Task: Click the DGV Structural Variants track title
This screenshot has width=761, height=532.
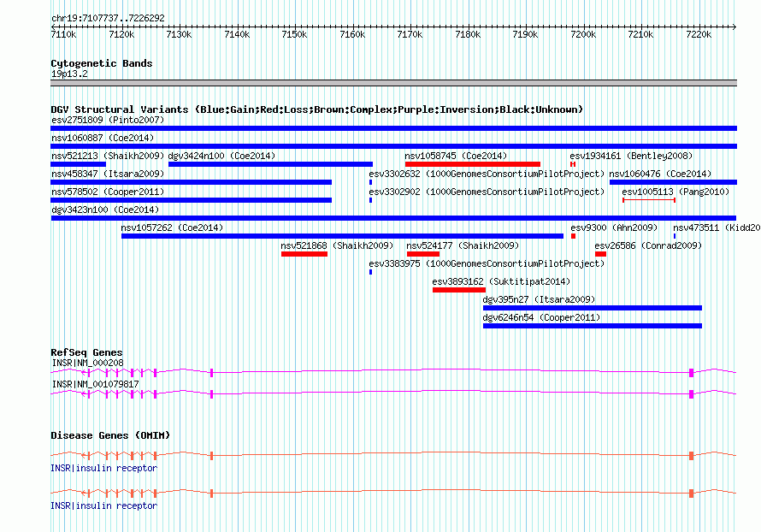Action: click(x=317, y=109)
